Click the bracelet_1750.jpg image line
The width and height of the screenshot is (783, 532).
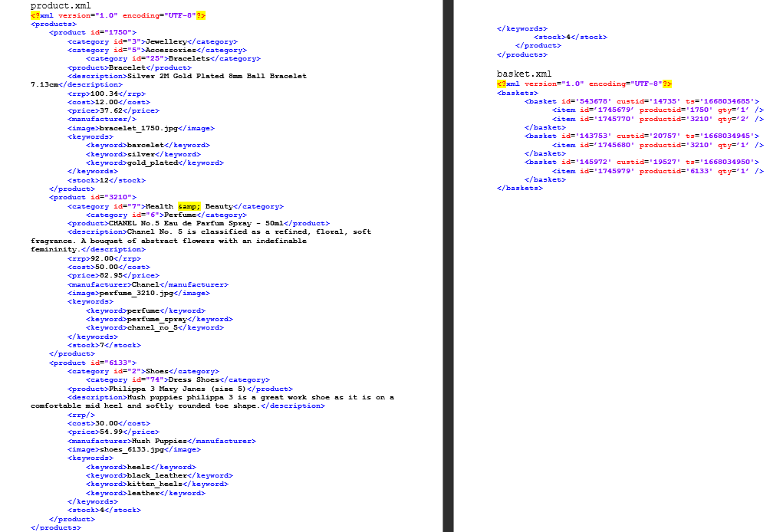pos(141,128)
